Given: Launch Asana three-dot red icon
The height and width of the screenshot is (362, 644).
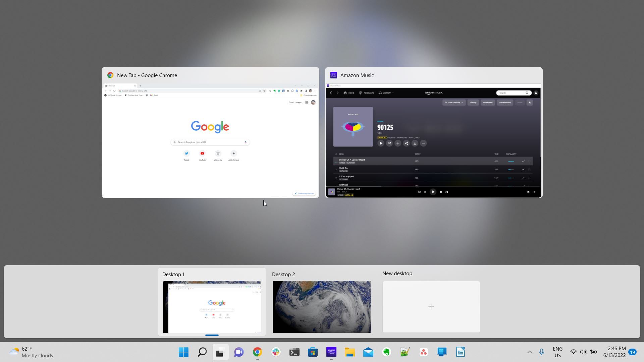Looking at the screenshot, I should click(x=423, y=352).
